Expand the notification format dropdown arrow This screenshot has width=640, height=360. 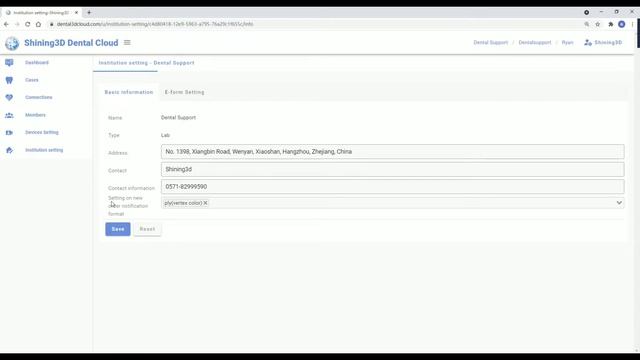click(x=619, y=203)
